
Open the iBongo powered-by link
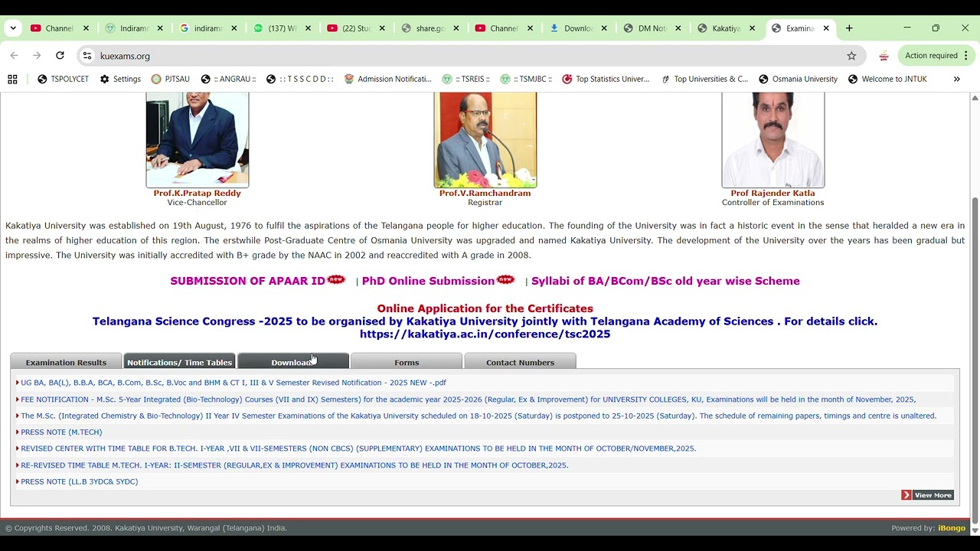tap(952, 528)
